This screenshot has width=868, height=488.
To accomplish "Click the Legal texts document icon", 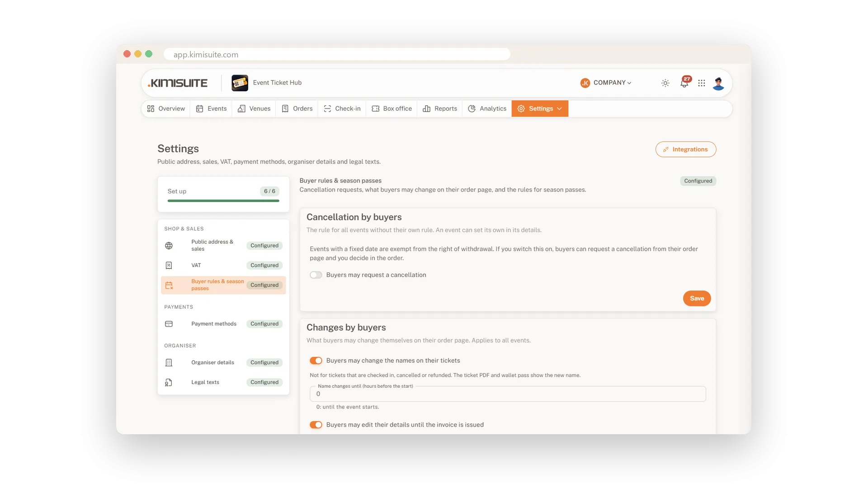I will pyautogui.click(x=169, y=382).
